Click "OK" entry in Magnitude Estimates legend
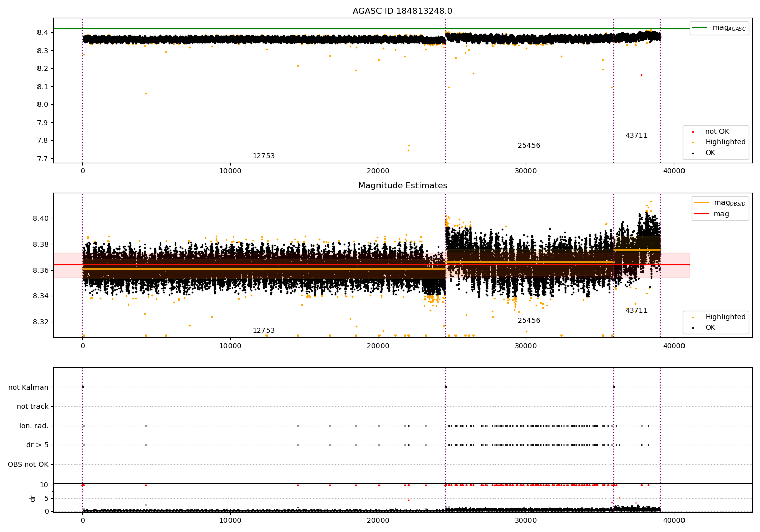The height and width of the screenshot is (532, 760). click(710, 328)
